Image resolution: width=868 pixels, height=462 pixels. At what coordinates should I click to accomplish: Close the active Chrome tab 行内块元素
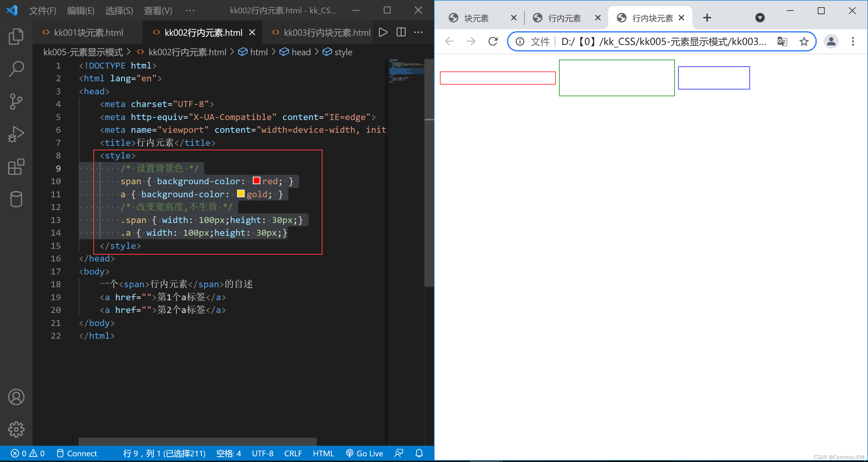pos(681,18)
